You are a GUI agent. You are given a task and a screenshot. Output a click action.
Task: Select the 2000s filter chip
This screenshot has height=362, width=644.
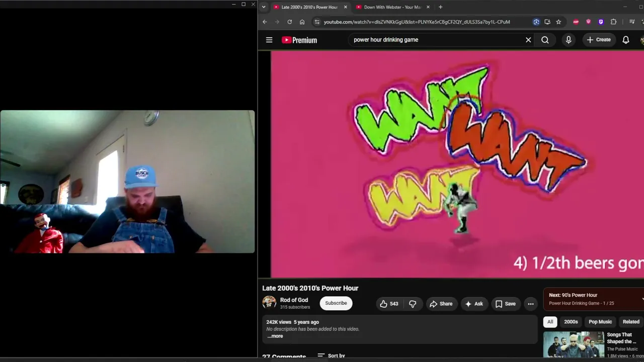coord(571,322)
